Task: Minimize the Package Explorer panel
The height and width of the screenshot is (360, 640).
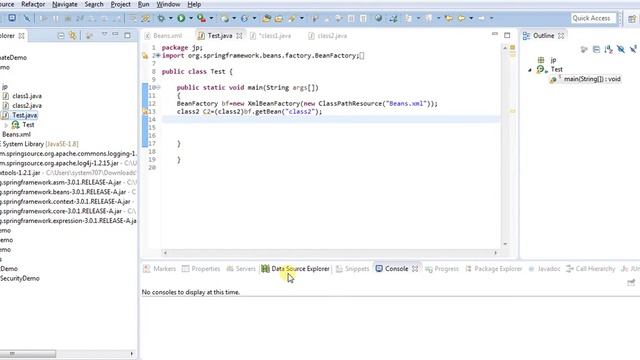Action: (x=116, y=35)
